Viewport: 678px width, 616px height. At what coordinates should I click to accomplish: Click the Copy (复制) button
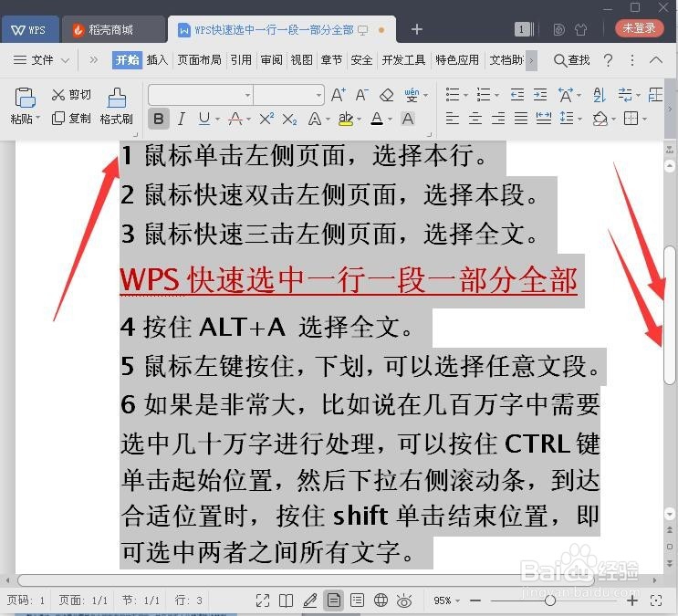[x=71, y=118]
